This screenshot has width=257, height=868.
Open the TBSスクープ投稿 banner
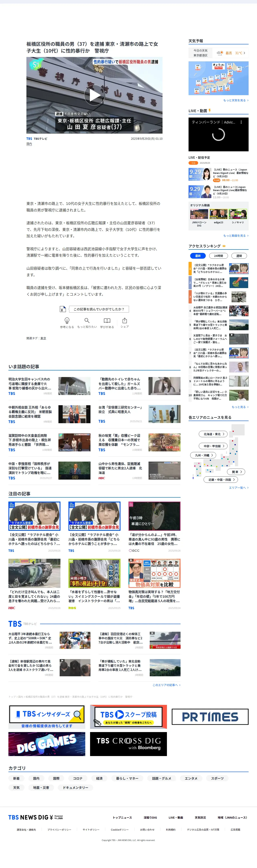[x=128, y=717]
